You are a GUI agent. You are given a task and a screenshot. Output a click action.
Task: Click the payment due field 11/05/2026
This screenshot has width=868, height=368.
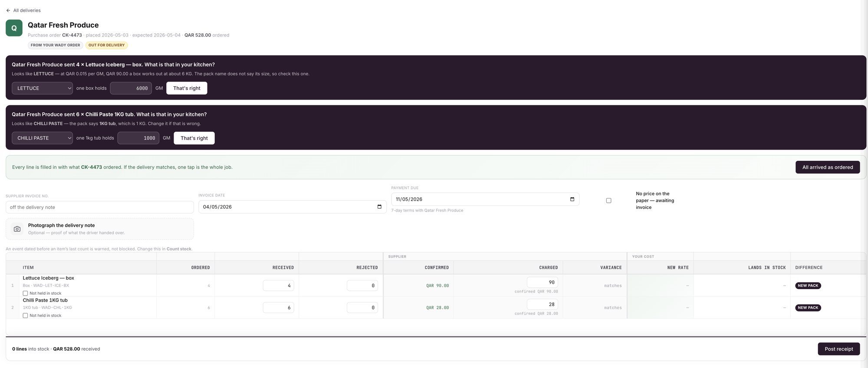(x=485, y=199)
